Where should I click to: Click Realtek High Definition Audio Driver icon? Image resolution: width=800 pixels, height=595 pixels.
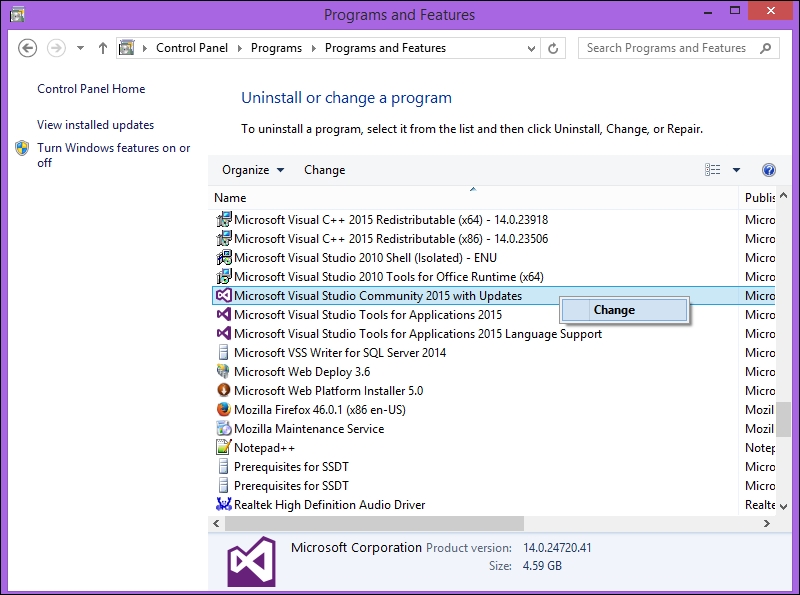(x=223, y=504)
